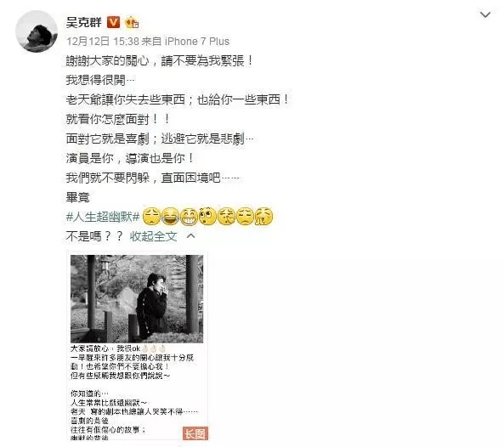Image resolution: width=504 pixels, height=447 pixels.
Task: Open the post options chevron menu
Action: pos(485,14)
